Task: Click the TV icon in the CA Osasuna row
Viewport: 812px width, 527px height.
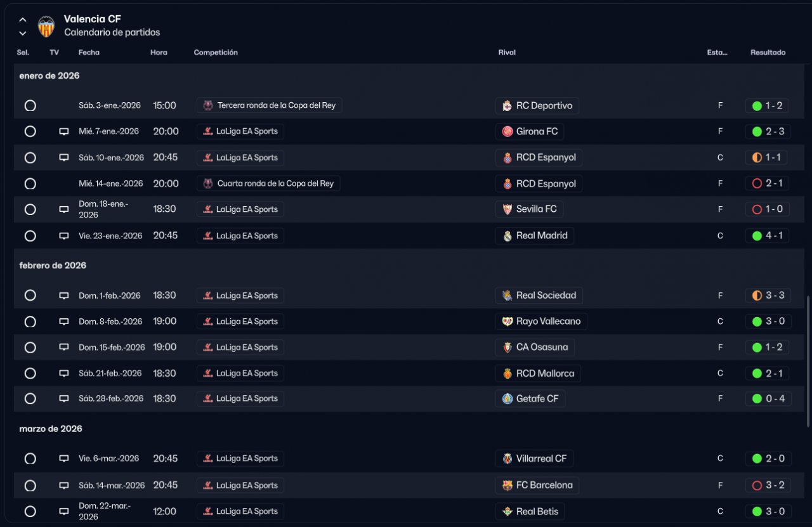Action: (x=64, y=347)
